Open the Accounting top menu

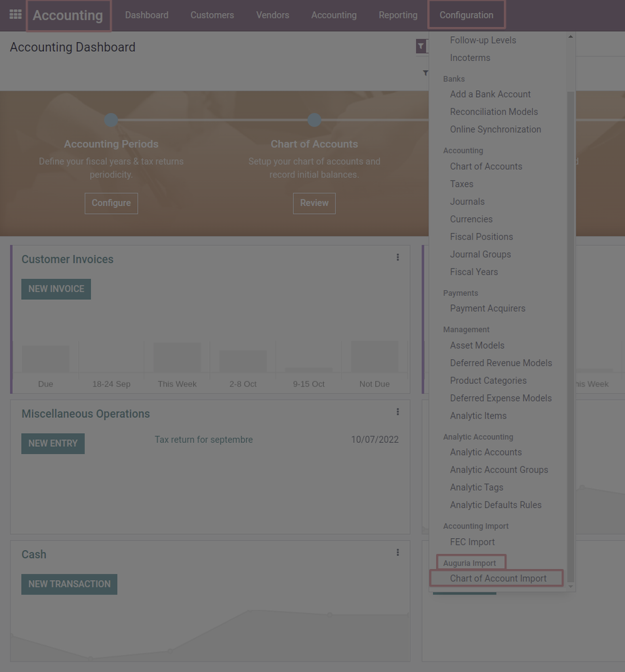pos(334,15)
